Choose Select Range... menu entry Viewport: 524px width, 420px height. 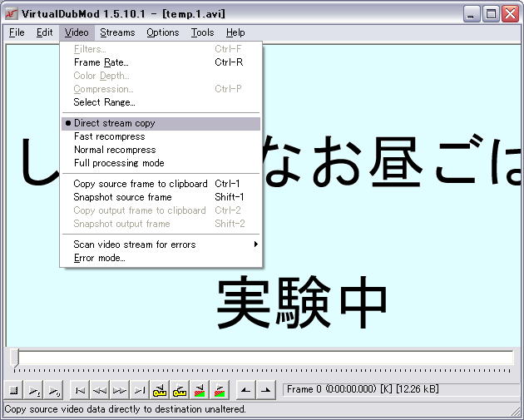(161, 102)
